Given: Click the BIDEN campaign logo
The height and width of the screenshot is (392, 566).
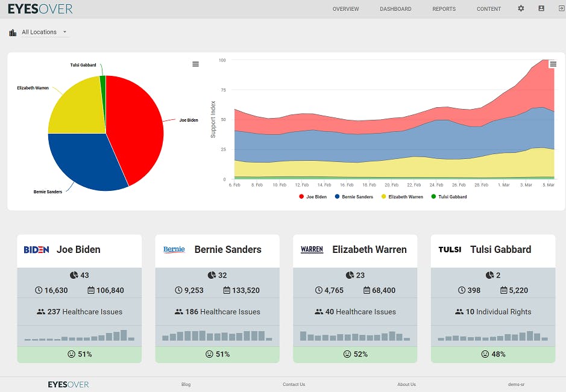Looking at the screenshot, I should 36,249.
